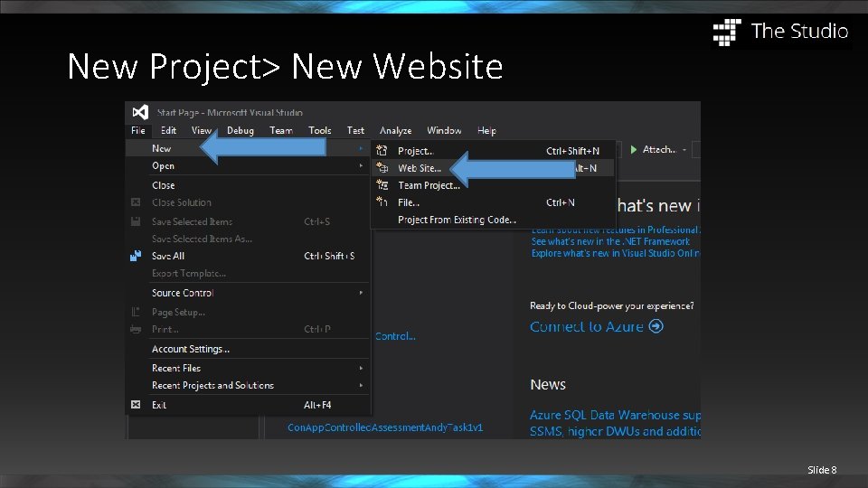868x488 pixels.
Task: Select Recent Projects and Solutions entry
Action: coord(248,385)
